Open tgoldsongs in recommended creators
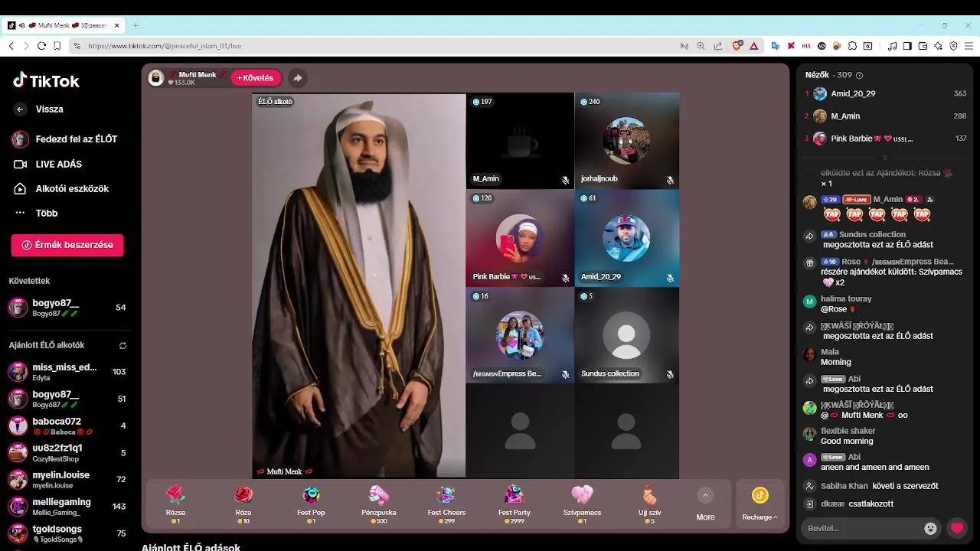Viewport: 980px width, 551px height. 67,533
